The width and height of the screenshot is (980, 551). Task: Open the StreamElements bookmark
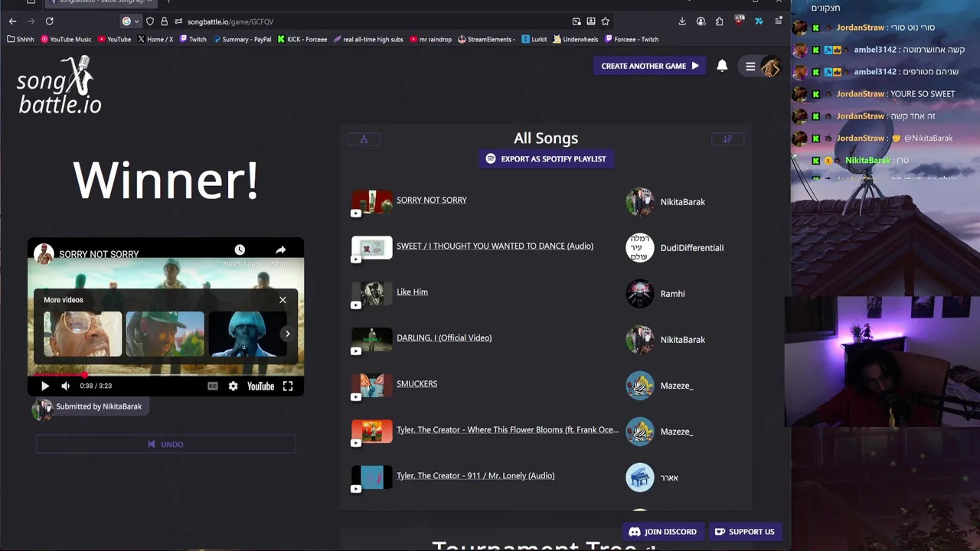point(486,39)
